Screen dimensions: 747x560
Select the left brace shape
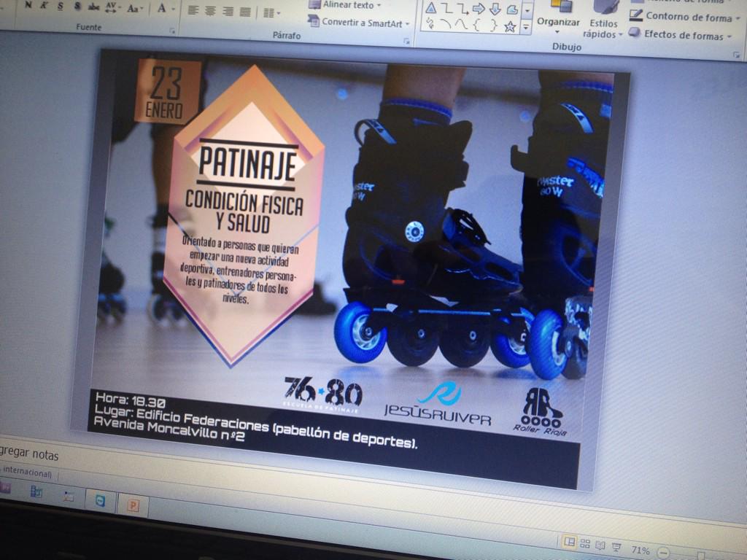(x=477, y=26)
